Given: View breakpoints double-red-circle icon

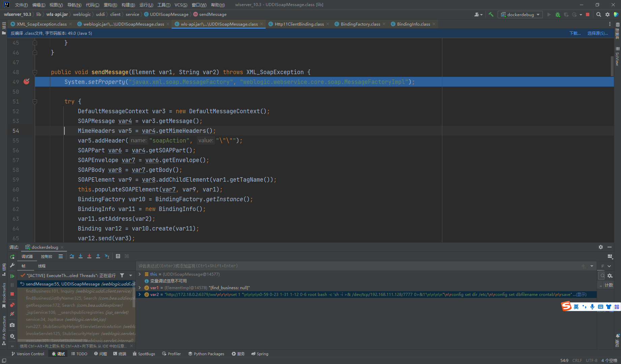Looking at the screenshot, I should click(12, 305).
